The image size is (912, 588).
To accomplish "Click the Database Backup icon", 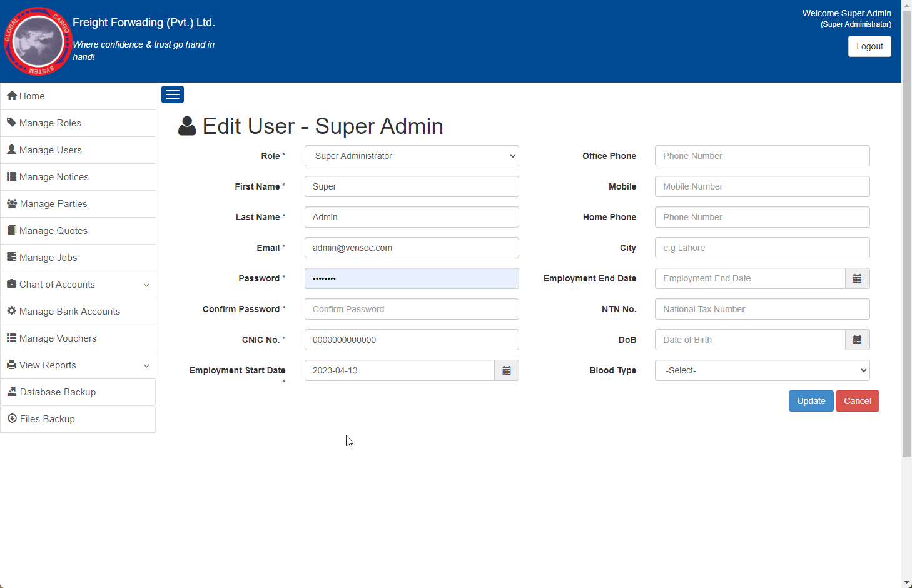I will (12, 392).
